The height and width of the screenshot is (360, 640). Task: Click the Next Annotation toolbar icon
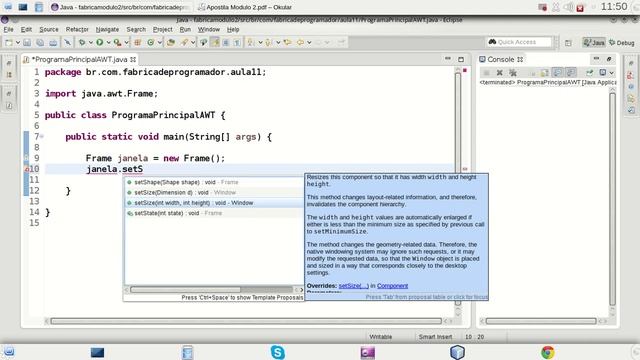click(251, 42)
